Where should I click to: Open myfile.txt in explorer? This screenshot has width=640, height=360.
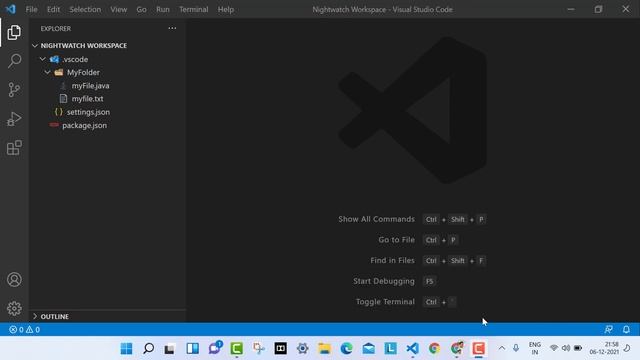click(x=87, y=99)
